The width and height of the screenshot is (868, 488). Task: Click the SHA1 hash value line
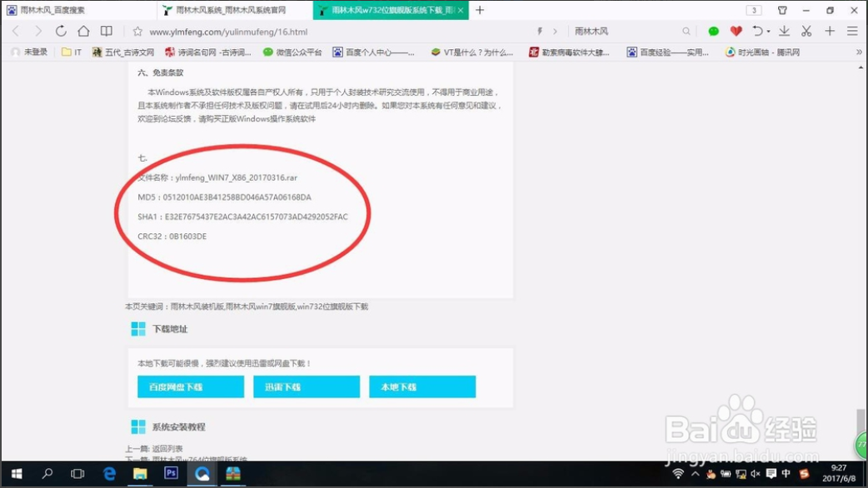[x=242, y=217]
